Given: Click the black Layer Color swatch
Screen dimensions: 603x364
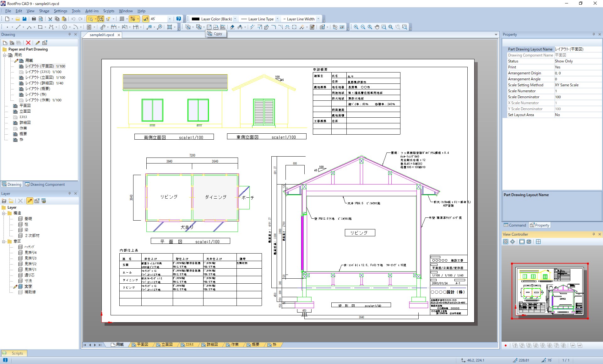Looking at the screenshot, I should [196, 19].
